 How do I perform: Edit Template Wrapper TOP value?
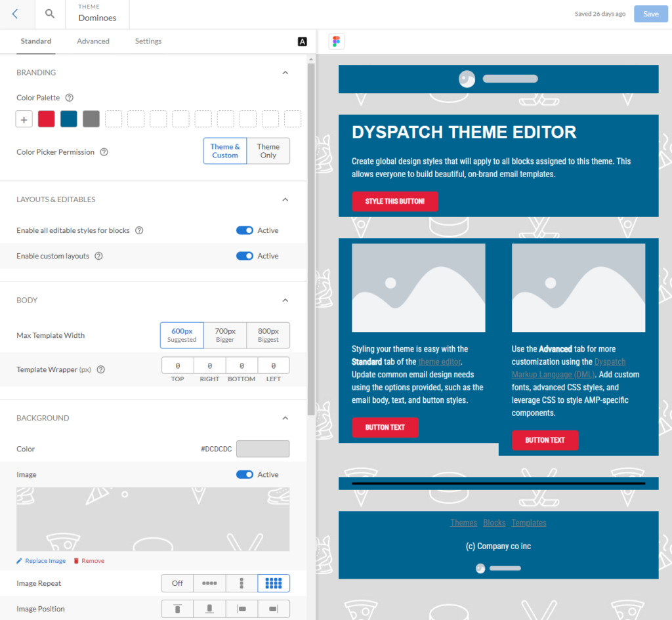[x=177, y=366]
